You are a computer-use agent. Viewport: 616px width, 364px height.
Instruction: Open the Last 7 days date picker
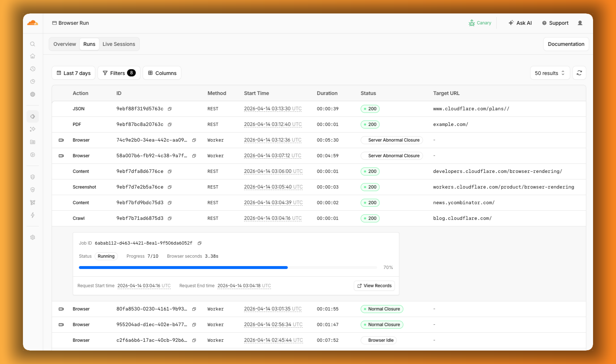(73, 73)
